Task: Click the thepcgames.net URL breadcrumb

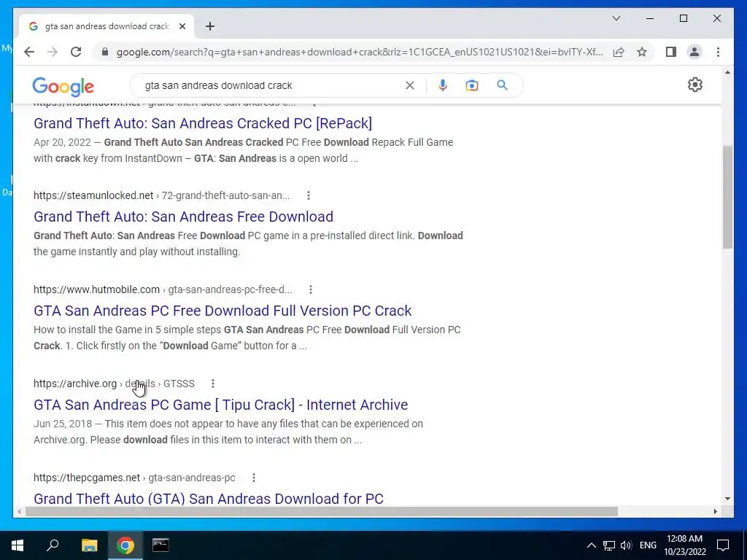Action: click(134, 477)
